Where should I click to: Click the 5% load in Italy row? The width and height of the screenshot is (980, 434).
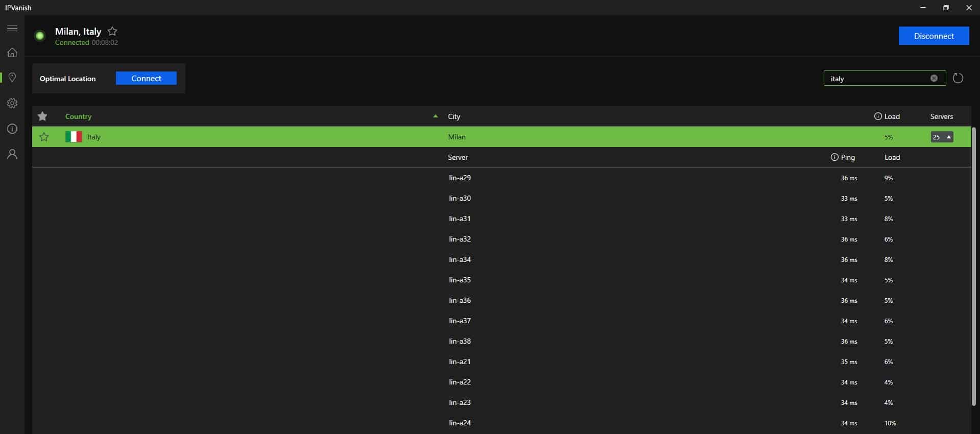pos(889,137)
